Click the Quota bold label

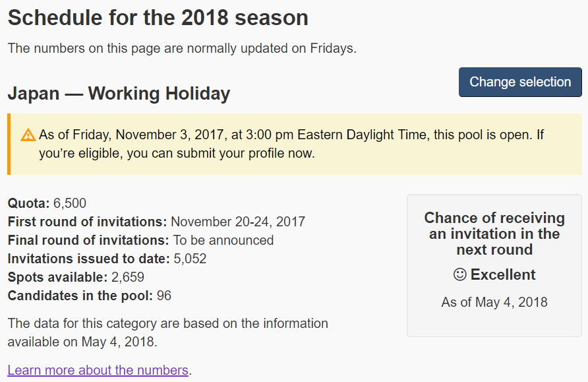click(28, 203)
